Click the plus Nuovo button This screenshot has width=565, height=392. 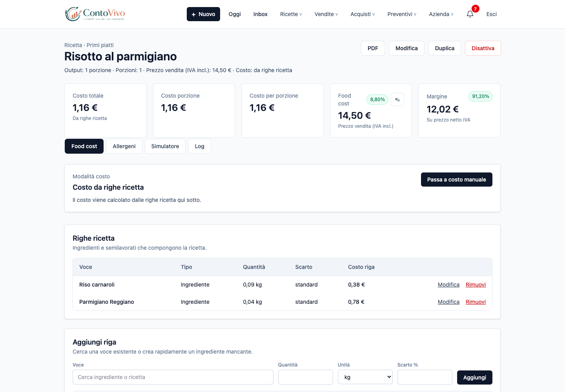point(203,14)
